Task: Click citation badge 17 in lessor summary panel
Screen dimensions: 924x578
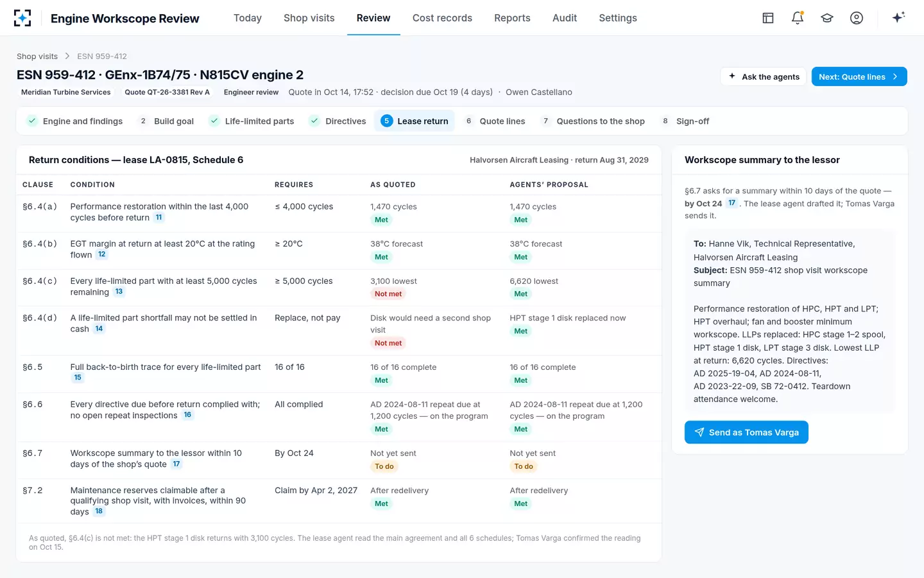Action: click(732, 203)
